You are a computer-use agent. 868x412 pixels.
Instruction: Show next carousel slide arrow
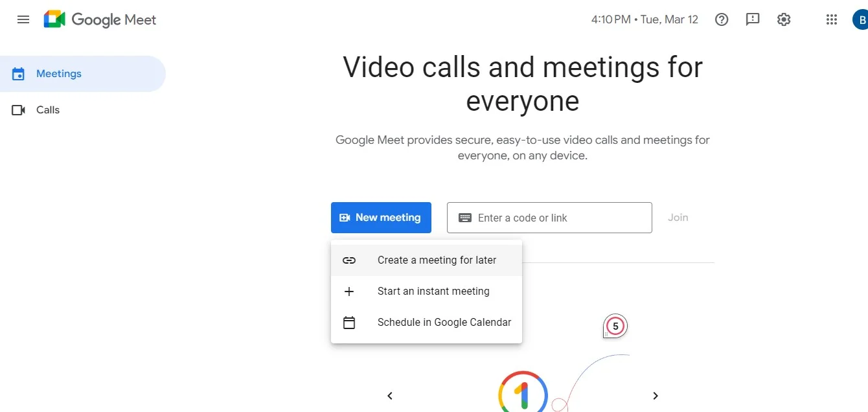click(x=656, y=396)
